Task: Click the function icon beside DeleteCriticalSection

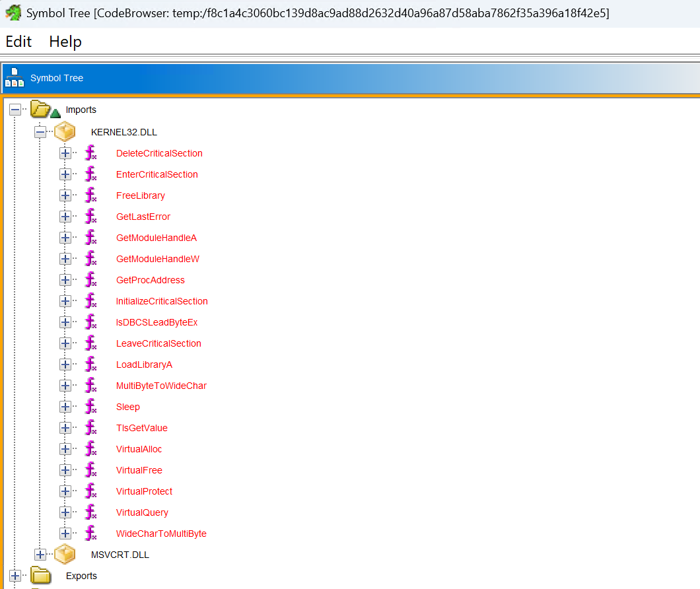Action: pyautogui.click(x=90, y=153)
